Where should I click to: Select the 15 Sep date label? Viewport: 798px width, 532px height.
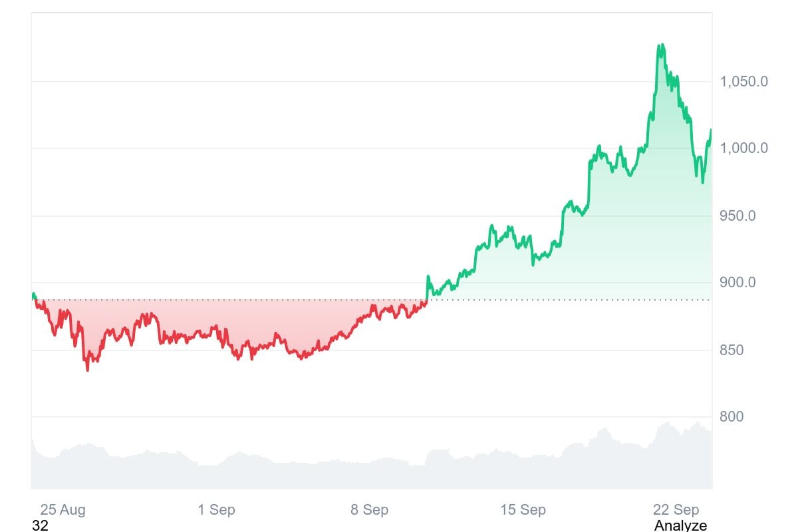coord(523,510)
